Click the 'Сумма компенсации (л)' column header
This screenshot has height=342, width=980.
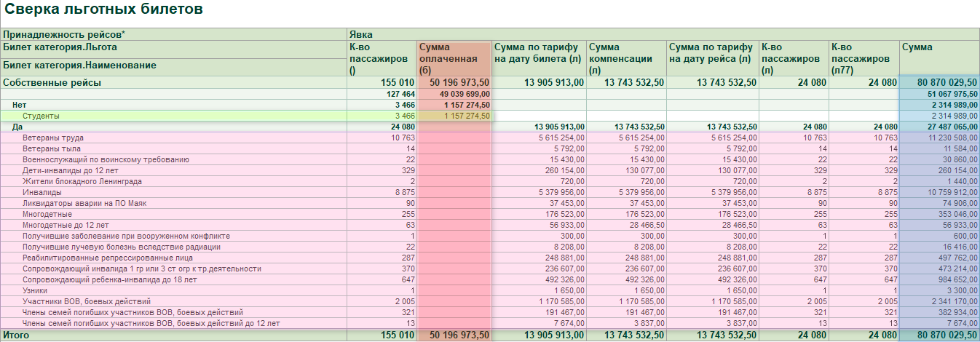tap(626, 58)
